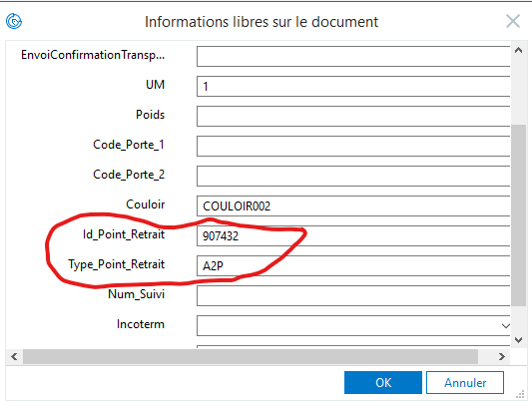Focus the EnvoiConfirmationTransp field
Screen dimensions: 532x406
click(353, 56)
